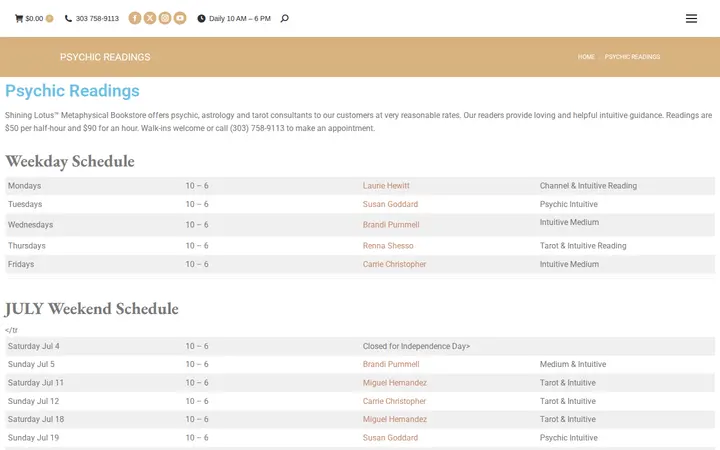
Task: Click the PSYCHIC READINGS banner title
Action: pos(105,57)
